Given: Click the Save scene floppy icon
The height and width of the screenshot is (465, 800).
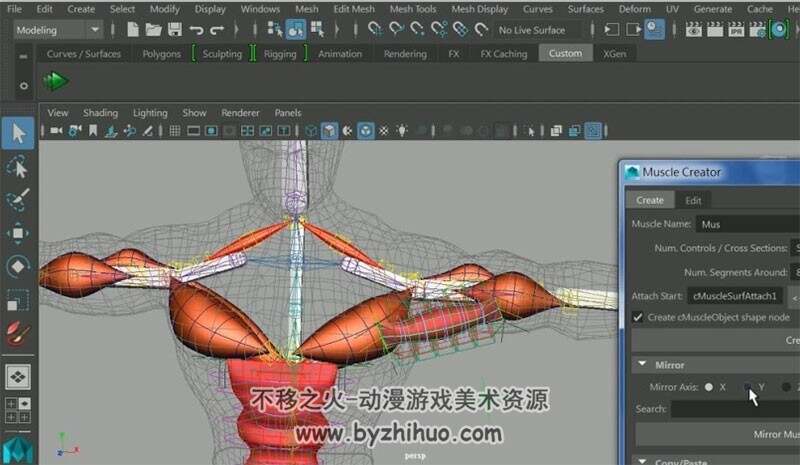Looking at the screenshot, I should point(174,30).
